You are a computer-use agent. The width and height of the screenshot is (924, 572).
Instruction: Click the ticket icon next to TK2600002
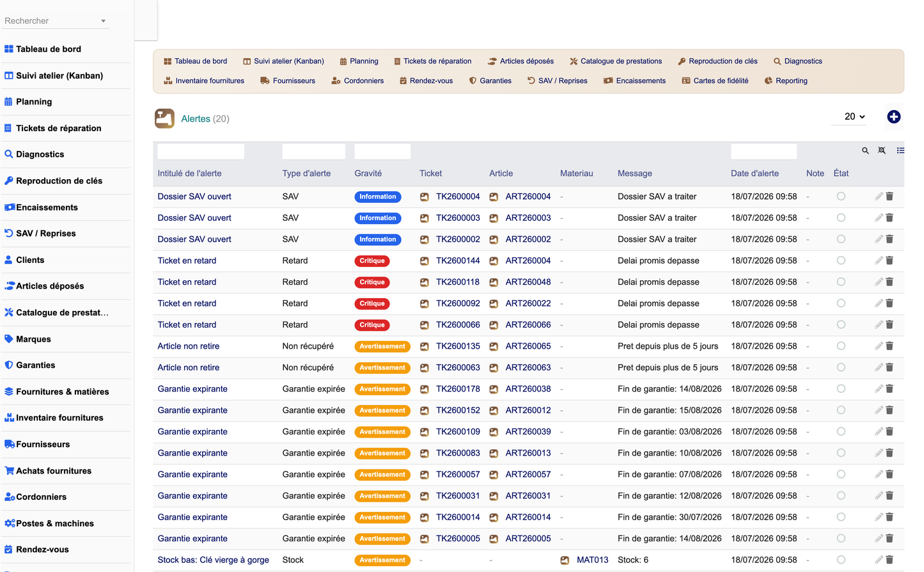(x=424, y=239)
